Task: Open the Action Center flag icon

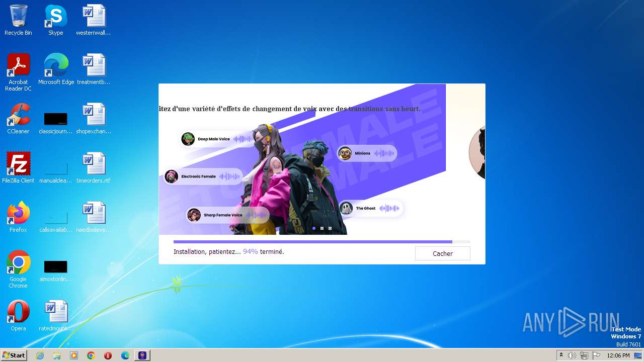Action: coord(596,355)
